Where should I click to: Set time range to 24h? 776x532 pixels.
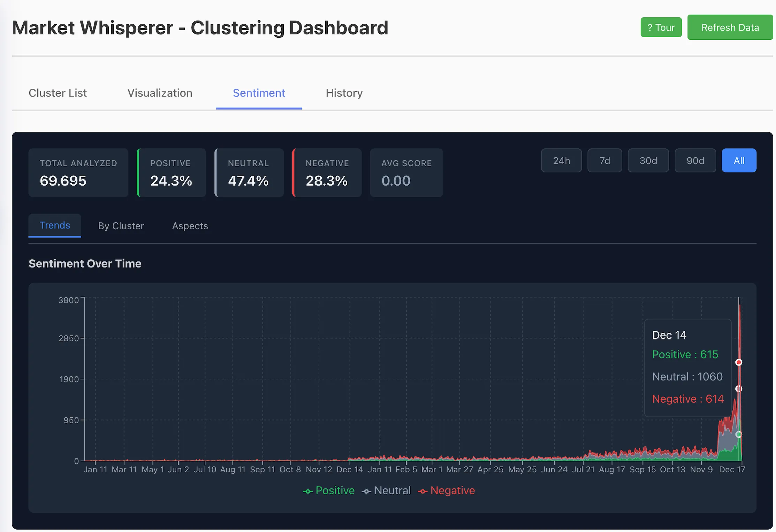click(x=561, y=160)
